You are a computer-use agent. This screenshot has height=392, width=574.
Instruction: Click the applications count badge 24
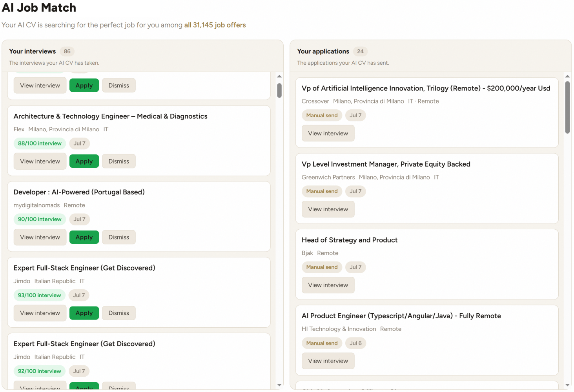coord(360,51)
